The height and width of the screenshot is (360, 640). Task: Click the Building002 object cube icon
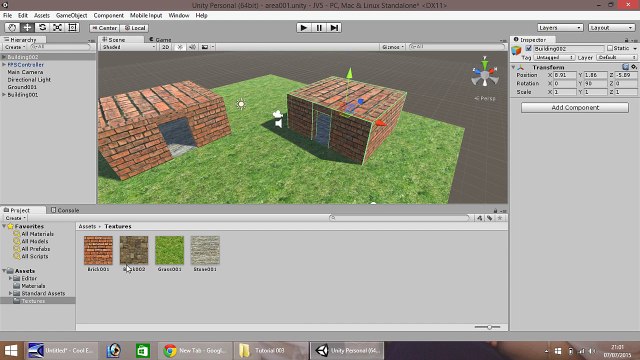click(x=517, y=51)
